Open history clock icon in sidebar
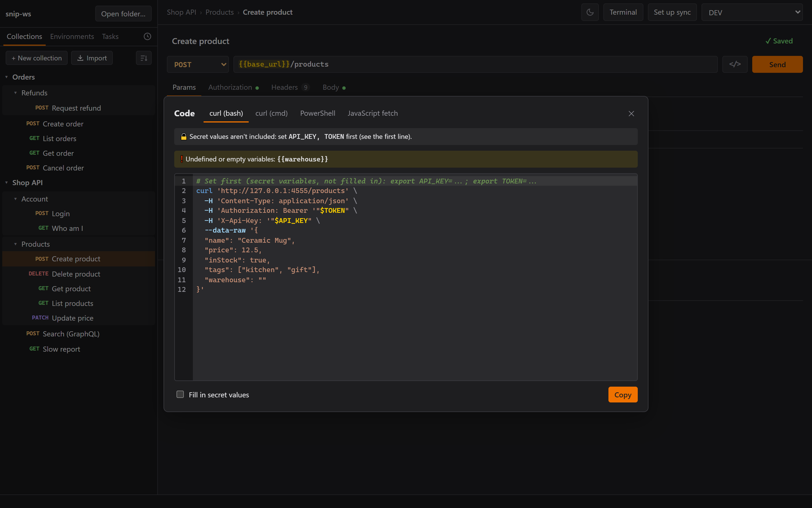This screenshot has width=812, height=508. point(147,36)
